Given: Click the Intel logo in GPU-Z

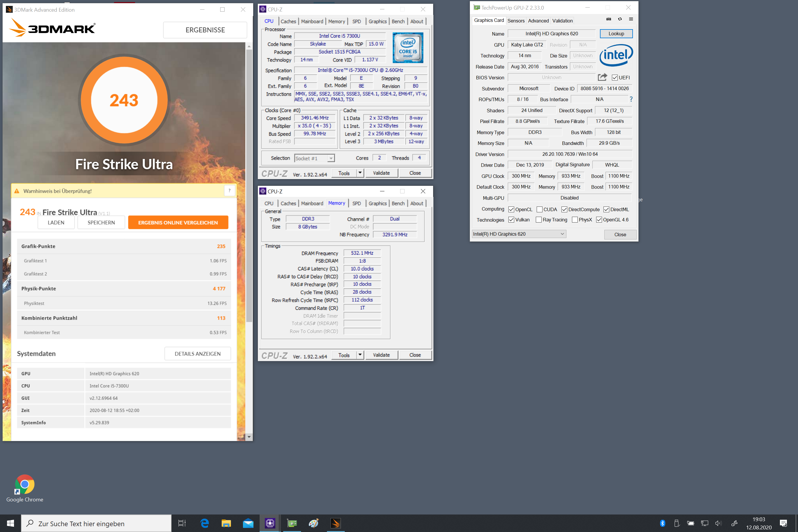Looking at the screenshot, I should (616, 55).
